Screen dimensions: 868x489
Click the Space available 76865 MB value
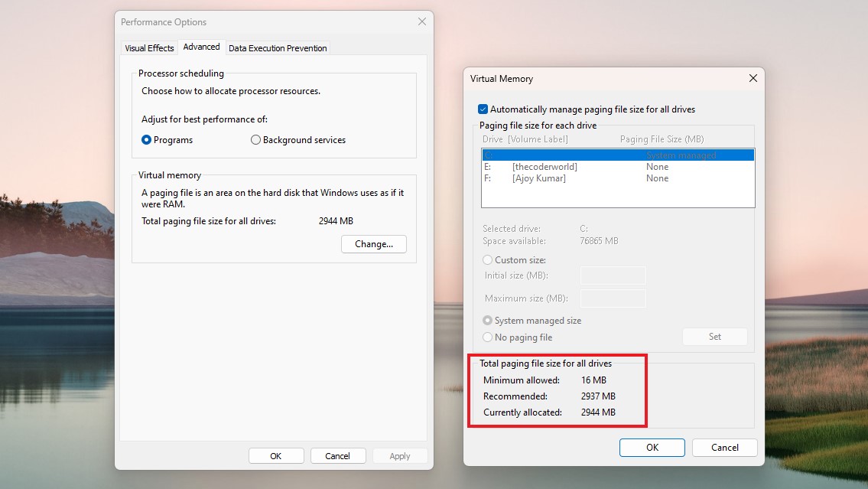(x=599, y=241)
